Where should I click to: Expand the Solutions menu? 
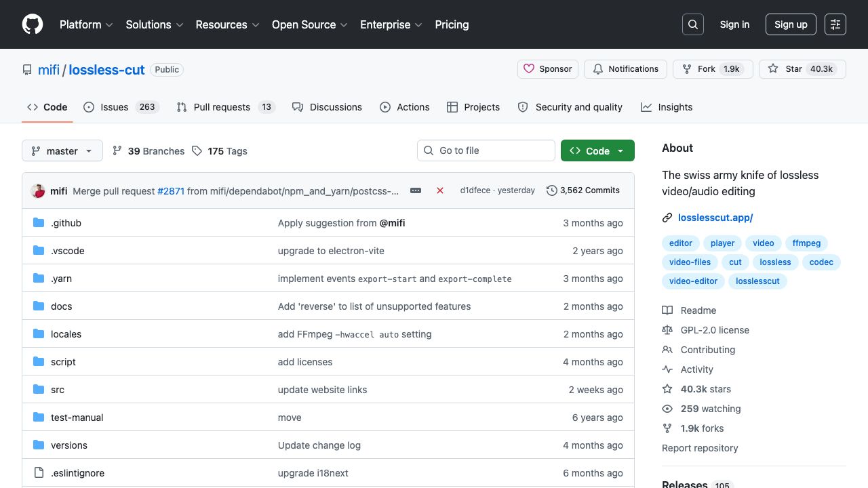pos(155,24)
